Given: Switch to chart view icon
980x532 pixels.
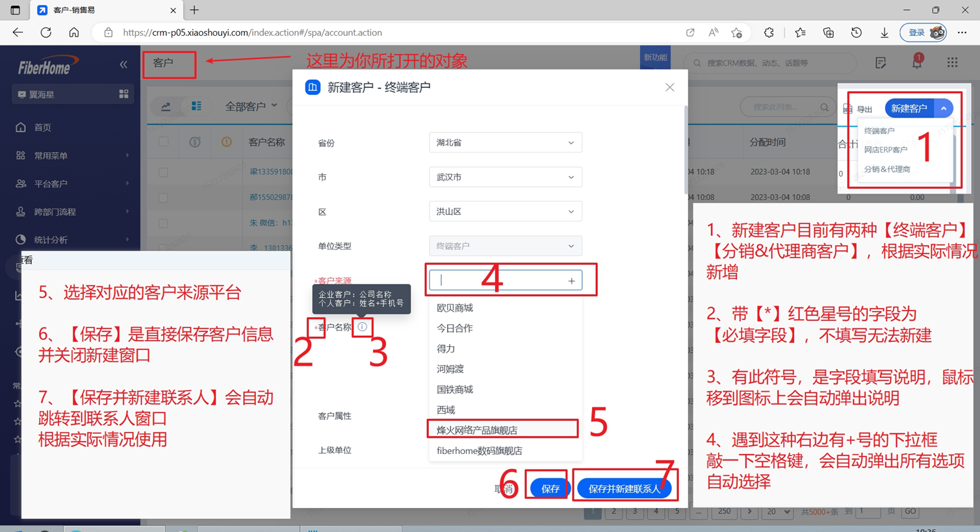Looking at the screenshot, I should 166,106.
